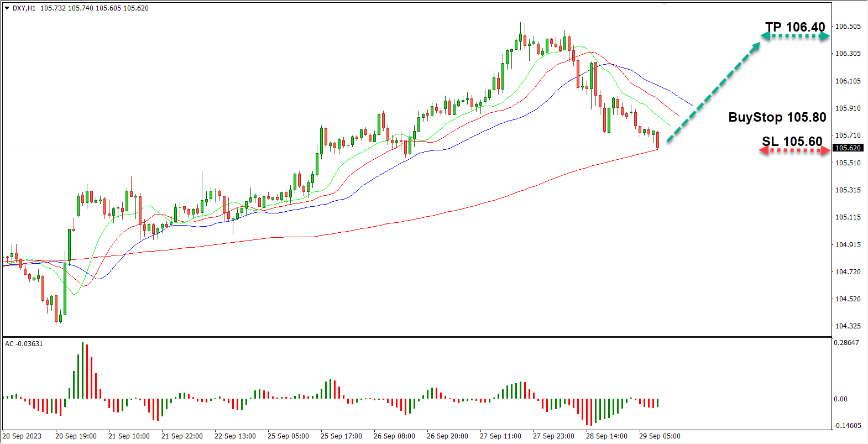Screen dimensions: 868x444
Task: Click the 0.28647 indicator scale value
Action: 846,343
